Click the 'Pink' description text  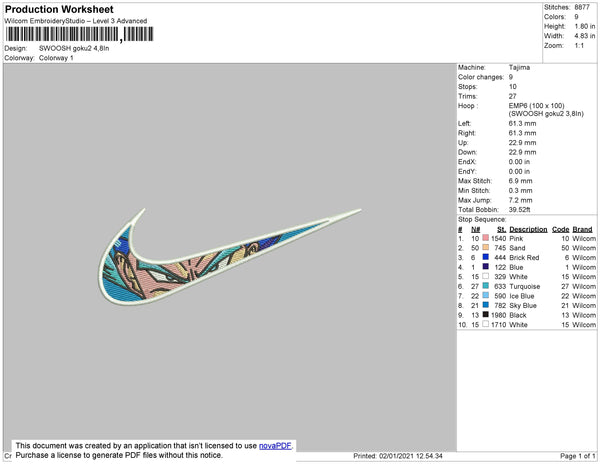(516, 238)
